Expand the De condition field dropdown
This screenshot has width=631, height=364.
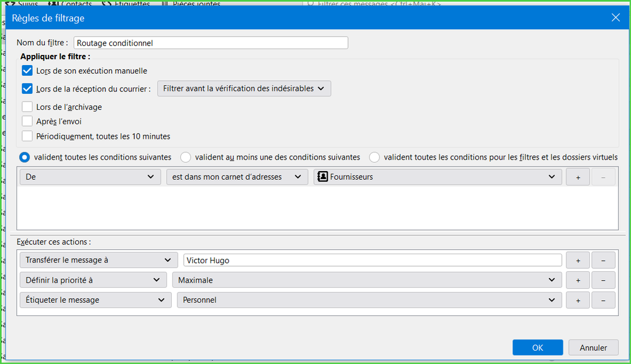point(90,177)
